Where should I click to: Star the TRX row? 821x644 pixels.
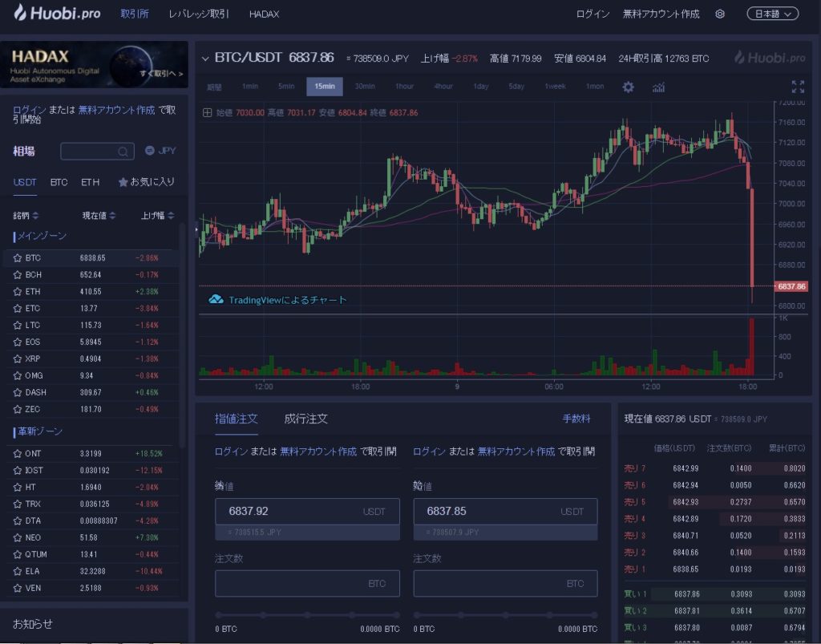pos(18,504)
